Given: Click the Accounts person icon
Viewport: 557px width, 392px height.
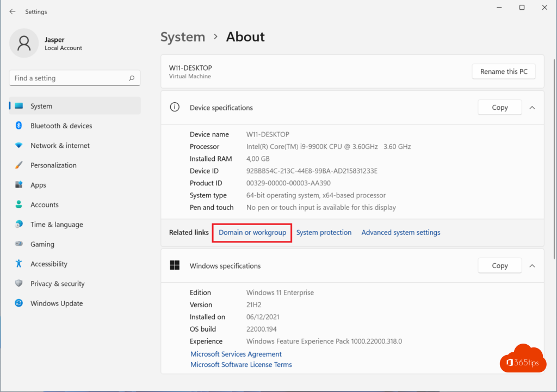Looking at the screenshot, I should 19,204.
